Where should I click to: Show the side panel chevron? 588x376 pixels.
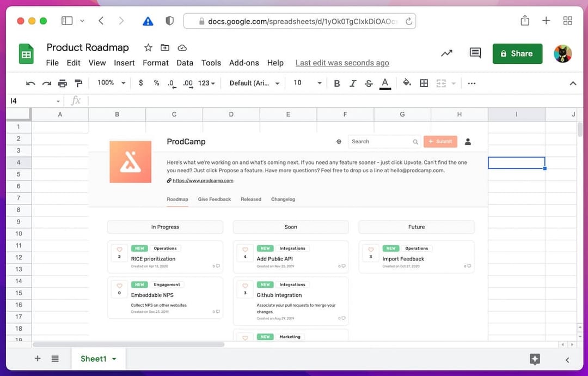coord(567,360)
